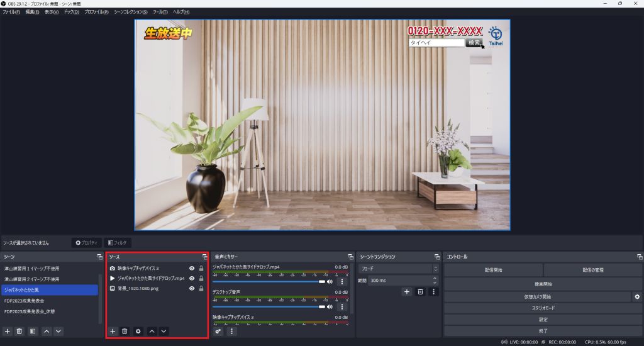
Task: Click the 終了 button to exit
Action: tap(543, 331)
